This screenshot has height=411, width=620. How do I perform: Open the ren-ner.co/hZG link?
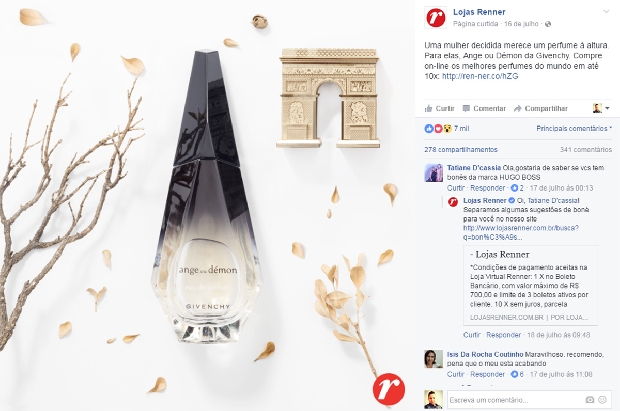click(x=480, y=76)
